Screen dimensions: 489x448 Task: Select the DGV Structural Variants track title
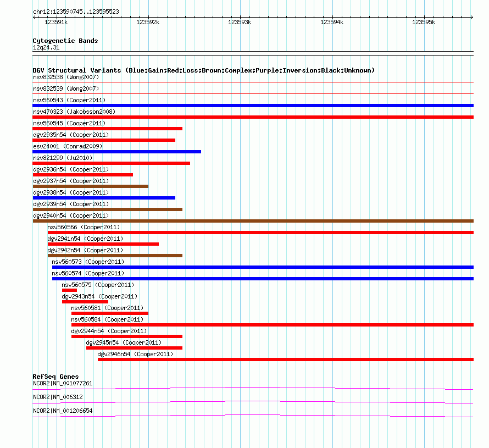point(204,70)
